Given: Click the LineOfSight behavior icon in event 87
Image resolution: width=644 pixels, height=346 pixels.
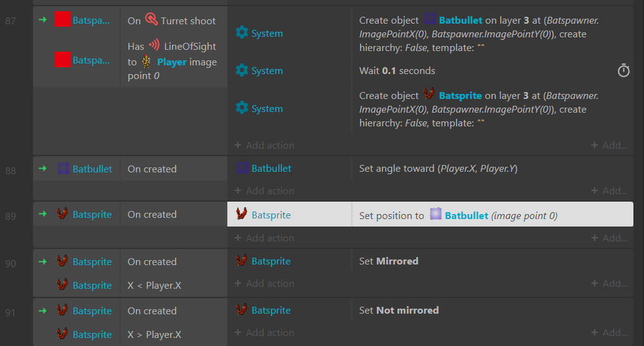Looking at the screenshot, I should [x=154, y=45].
